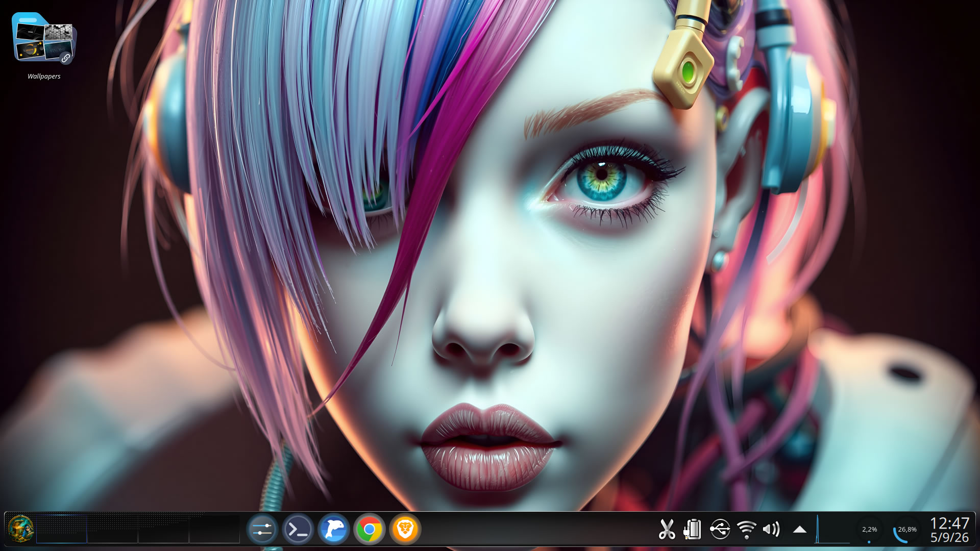Open the 12:47 clock calendar
This screenshot has width=980, height=551.
pyautogui.click(x=949, y=523)
